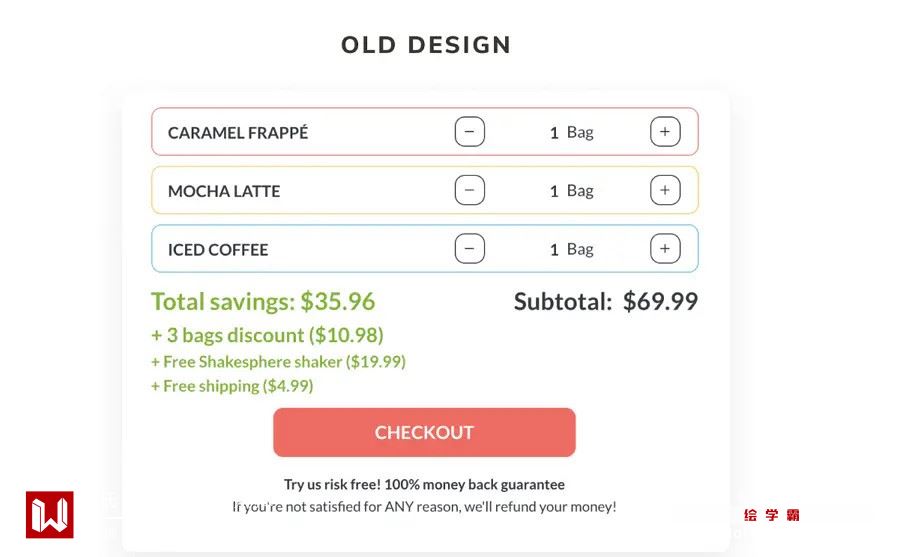Click the Free Shakesphere shaker line
This screenshot has width=900, height=557.
(278, 362)
